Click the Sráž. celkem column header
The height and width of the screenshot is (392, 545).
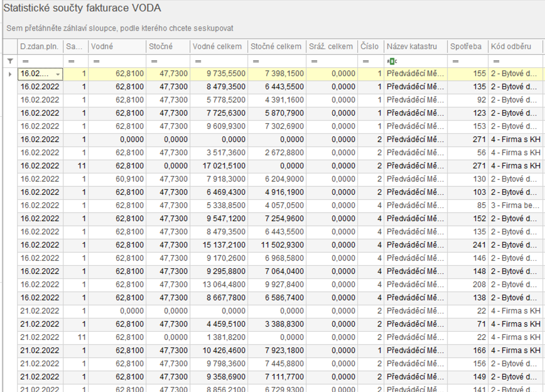(x=332, y=46)
